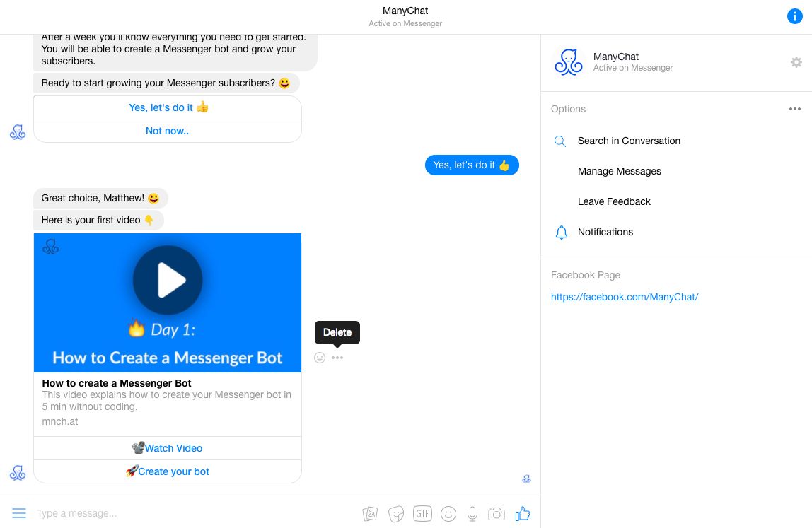Click the three-dot more icon under Delete tooltip
This screenshot has height=528, width=812.
coord(337,358)
